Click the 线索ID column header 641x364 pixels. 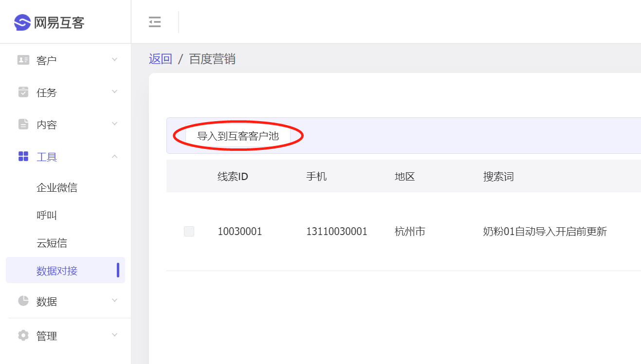pos(233,176)
